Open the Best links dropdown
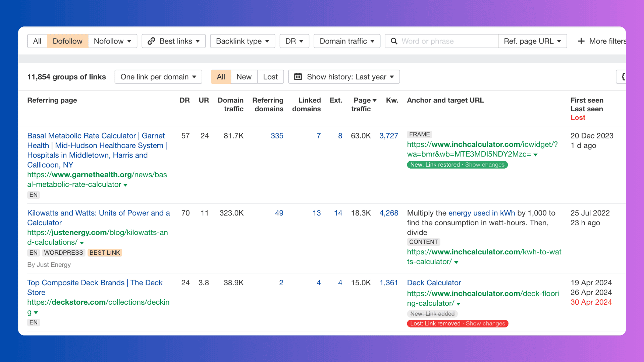 [x=174, y=41]
